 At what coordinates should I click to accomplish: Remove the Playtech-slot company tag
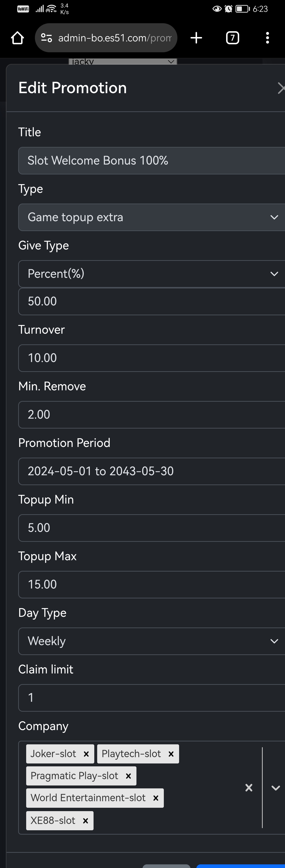tap(171, 754)
